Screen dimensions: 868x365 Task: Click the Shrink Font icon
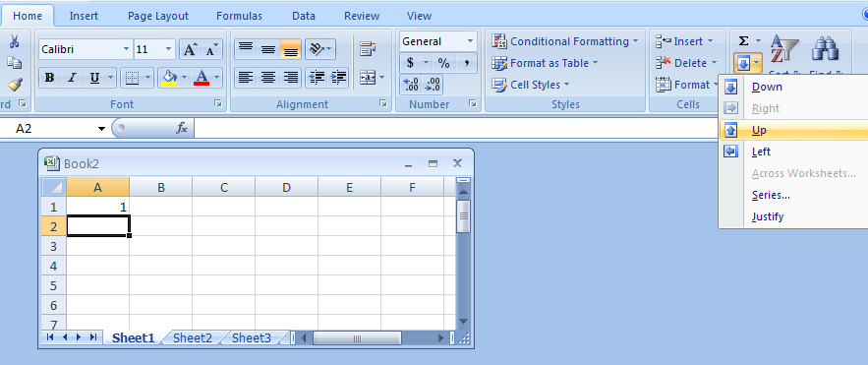click(211, 49)
